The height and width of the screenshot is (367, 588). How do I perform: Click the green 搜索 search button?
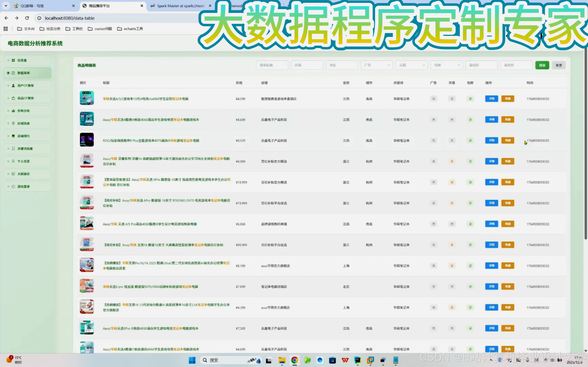tap(542, 65)
